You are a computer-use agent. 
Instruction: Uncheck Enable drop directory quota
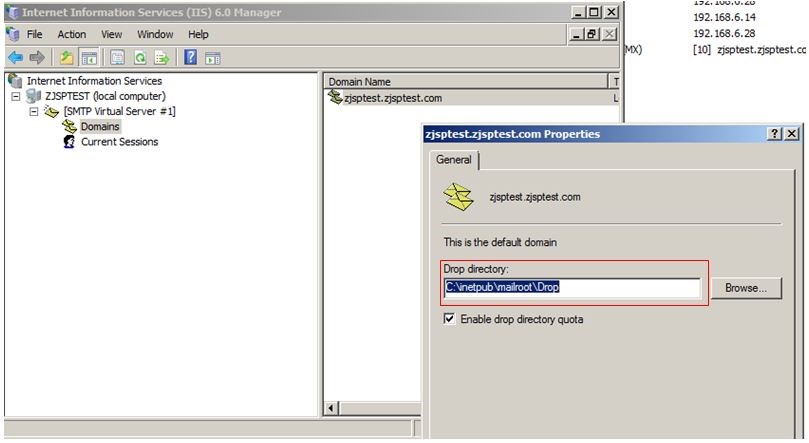(x=449, y=319)
